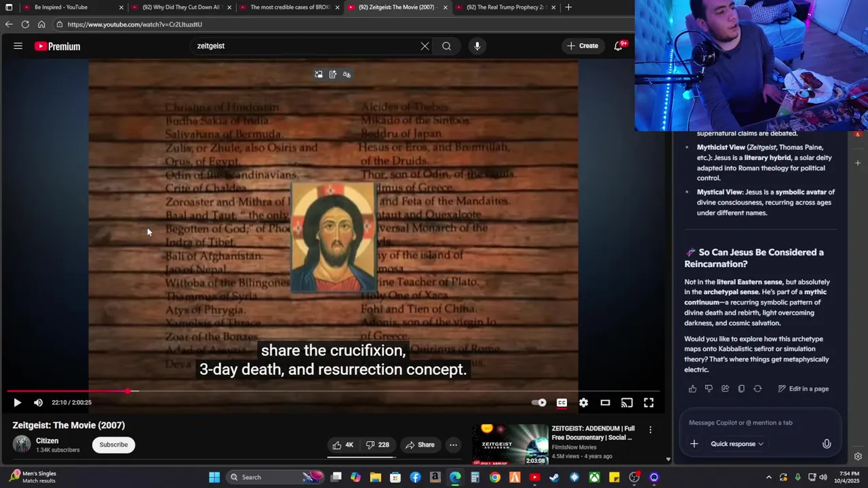This screenshot has width=868, height=488.
Task: Go to the browser home page
Action: point(41,24)
